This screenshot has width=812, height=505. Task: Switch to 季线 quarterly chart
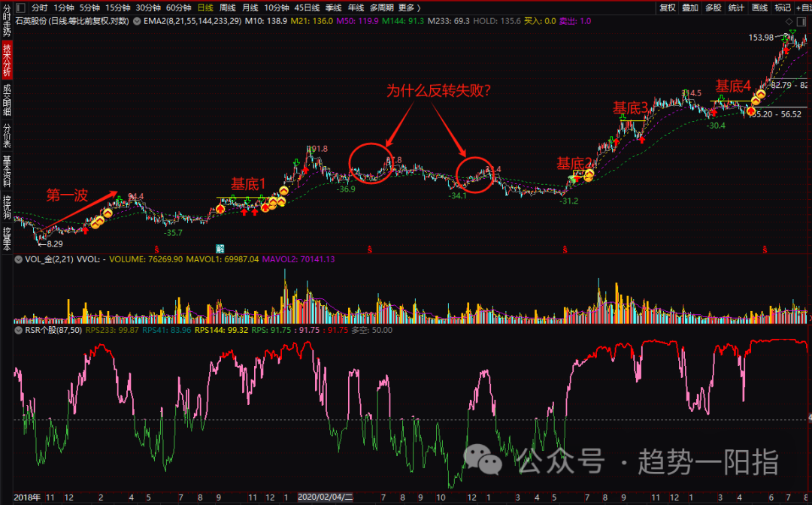click(x=334, y=8)
